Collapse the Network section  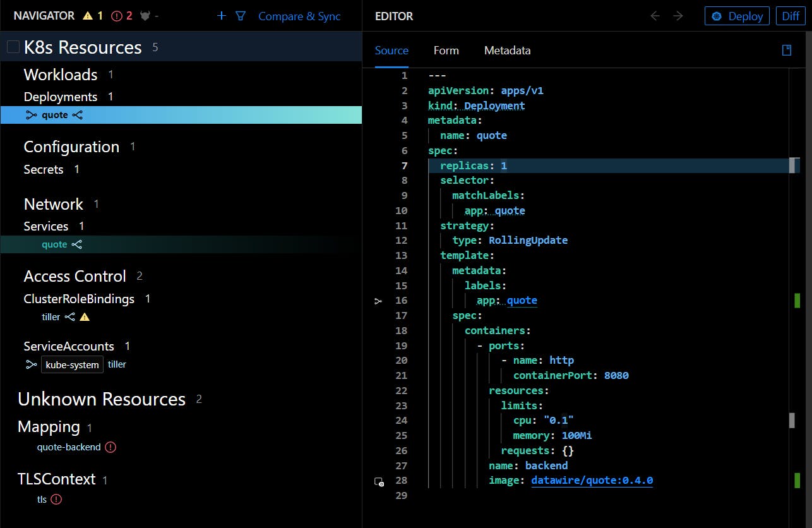click(x=54, y=204)
